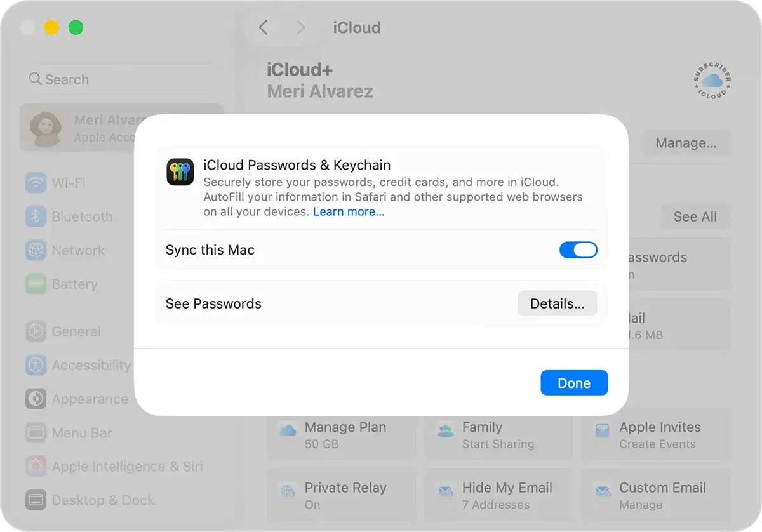Follow the Learn more link

(349, 212)
